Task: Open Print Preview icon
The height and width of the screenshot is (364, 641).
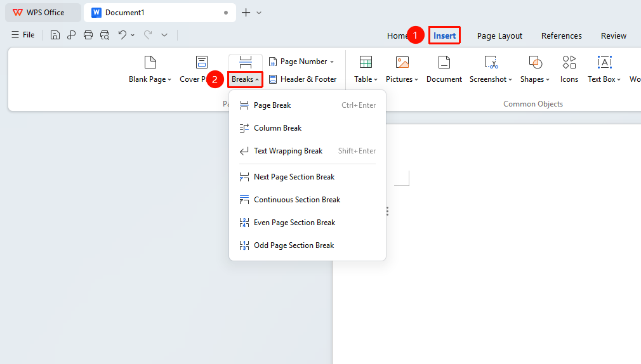Action: 105,35
